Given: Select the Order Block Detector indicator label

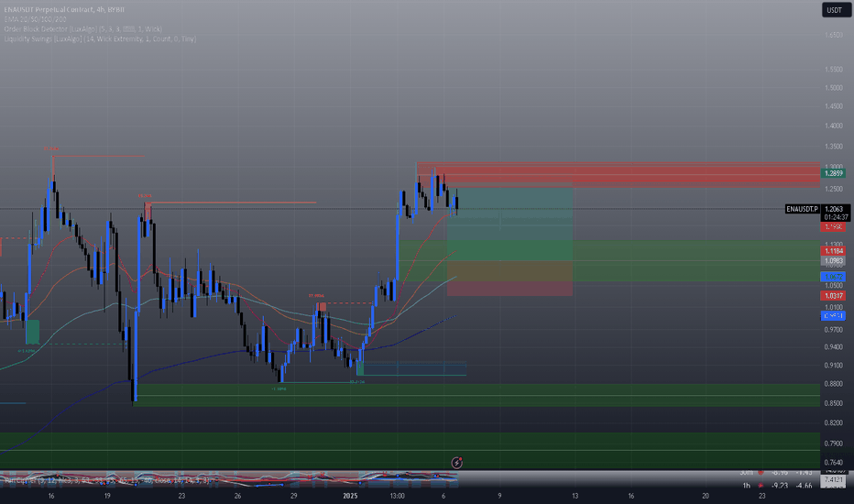Looking at the screenshot, I should pyautogui.click(x=82, y=29).
